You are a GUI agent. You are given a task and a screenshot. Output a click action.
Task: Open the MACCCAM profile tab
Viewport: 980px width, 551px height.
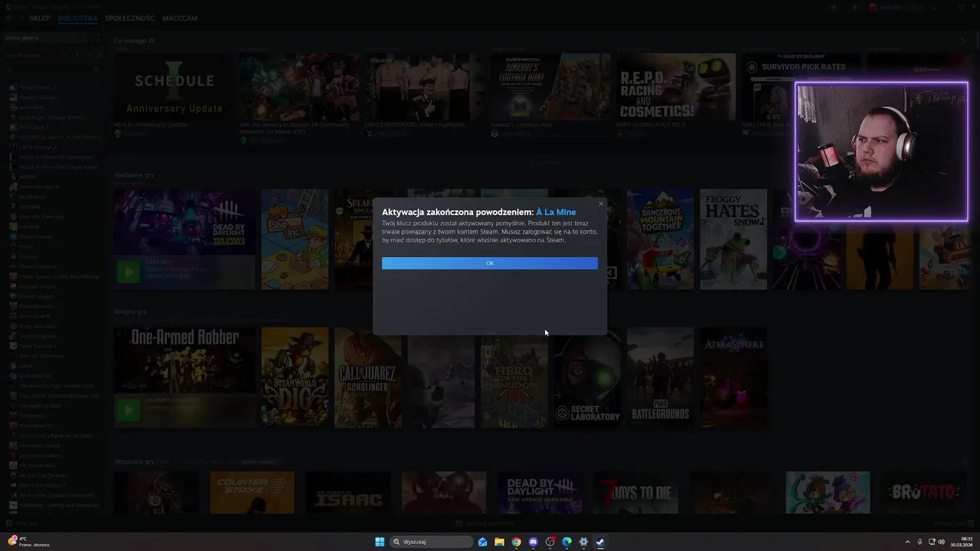point(180,18)
